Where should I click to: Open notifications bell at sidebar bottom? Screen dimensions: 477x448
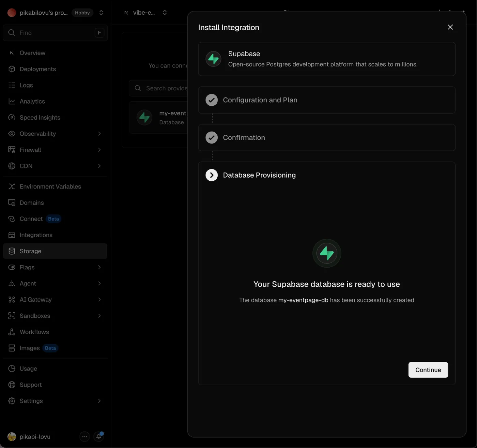coord(98,436)
